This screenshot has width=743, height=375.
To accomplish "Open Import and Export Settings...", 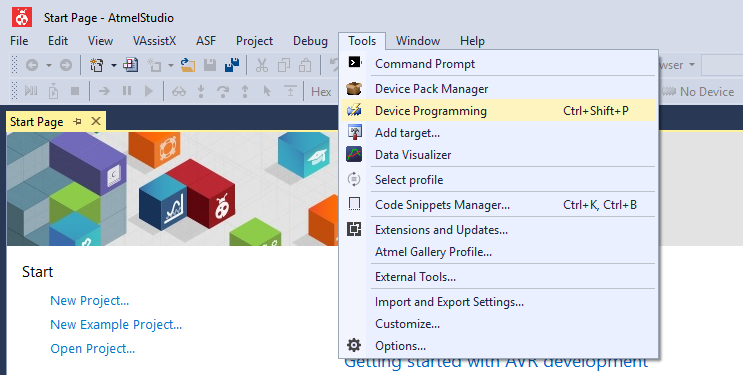I will [498, 302].
